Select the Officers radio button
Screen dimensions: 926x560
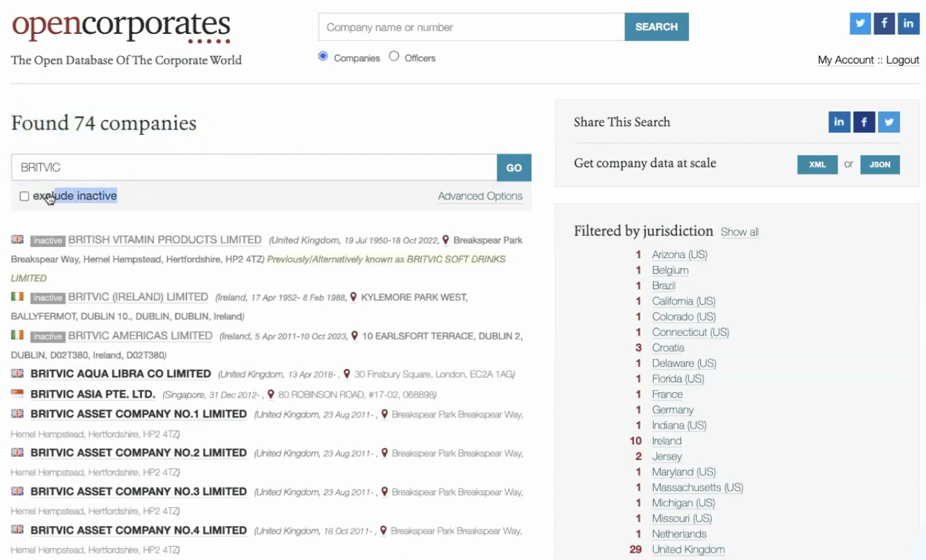(x=394, y=56)
